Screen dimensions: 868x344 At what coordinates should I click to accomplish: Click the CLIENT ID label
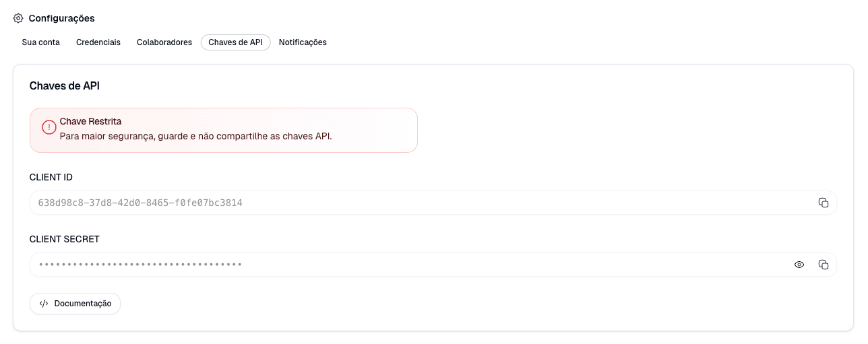pyautogui.click(x=51, y=178)
